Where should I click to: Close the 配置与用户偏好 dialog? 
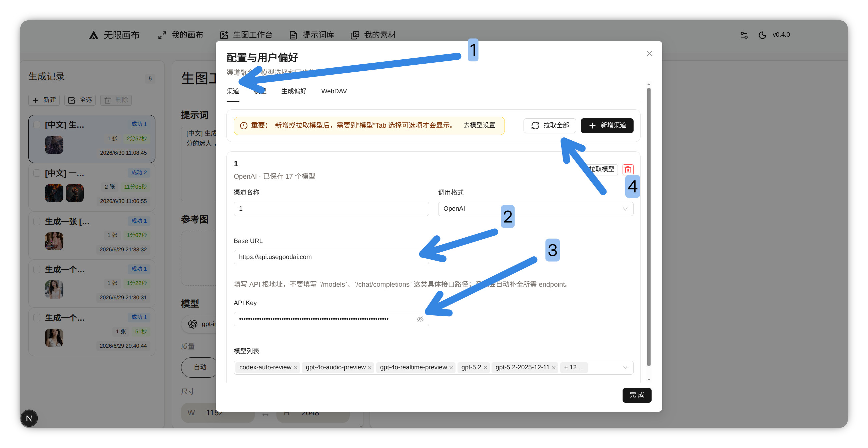pyautogui.click(x=649, y=54)
